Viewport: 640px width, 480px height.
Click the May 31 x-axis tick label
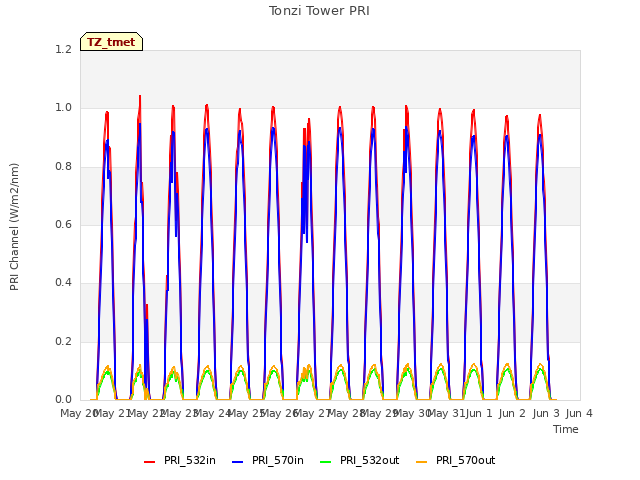(x=446, y=413)
